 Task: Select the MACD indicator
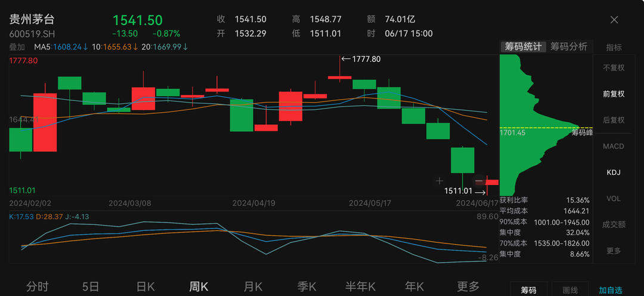pos(614,146)
